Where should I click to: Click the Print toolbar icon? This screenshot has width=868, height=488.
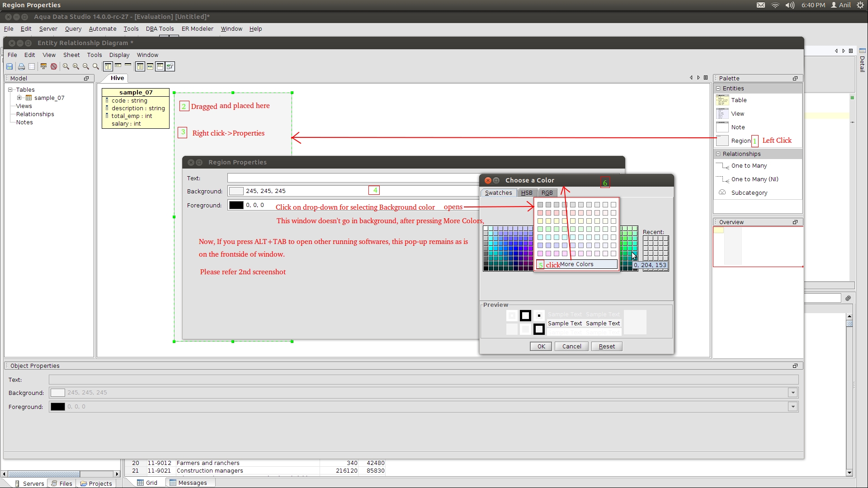[21, 66]
